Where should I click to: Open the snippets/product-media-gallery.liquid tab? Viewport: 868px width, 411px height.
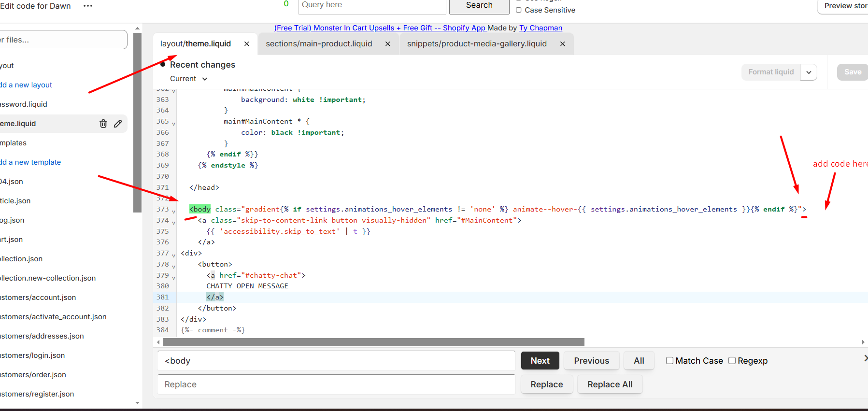[x=477, y=44]
